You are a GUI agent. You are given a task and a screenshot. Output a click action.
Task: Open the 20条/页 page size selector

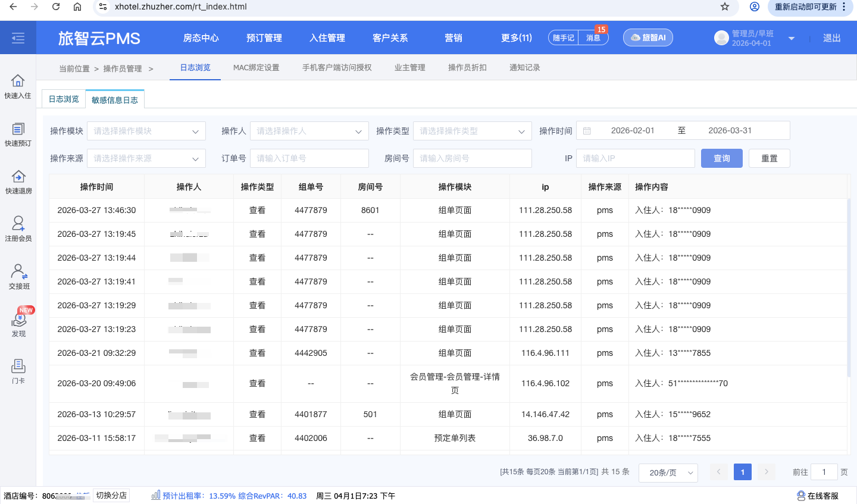click(x=668, y=472)
